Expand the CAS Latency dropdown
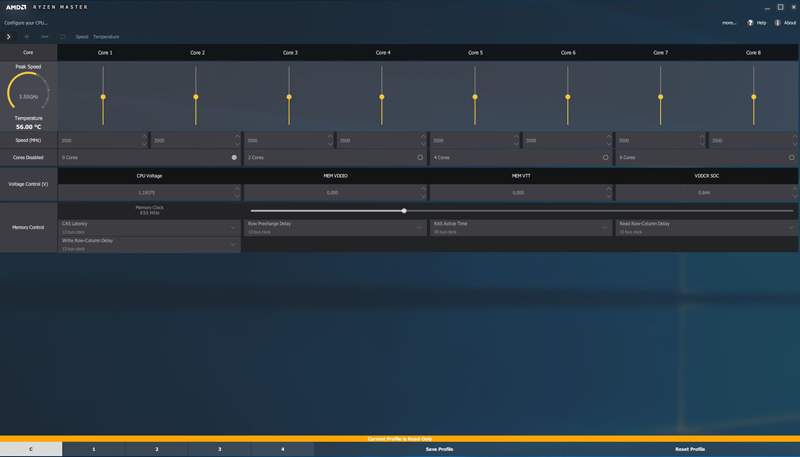Screen dimensions: 800x457 coord(234,228)
